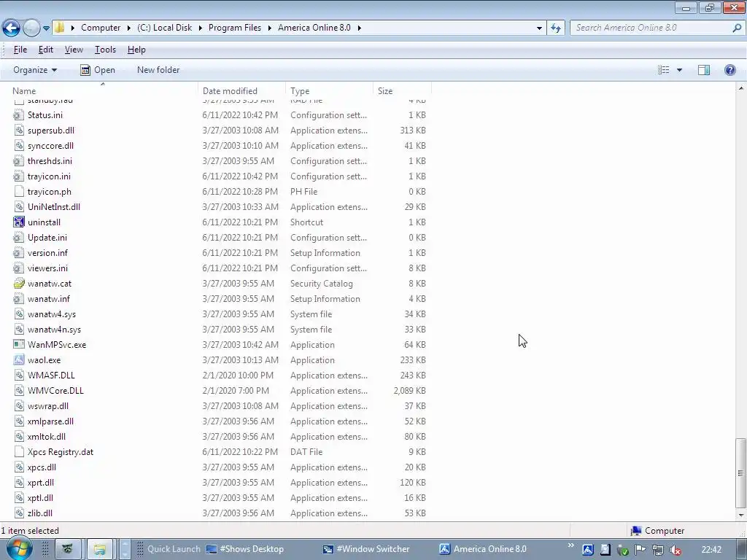The width and height of the screenshot is (747, 560).
Task: Open the File menu
Action: 20,50
